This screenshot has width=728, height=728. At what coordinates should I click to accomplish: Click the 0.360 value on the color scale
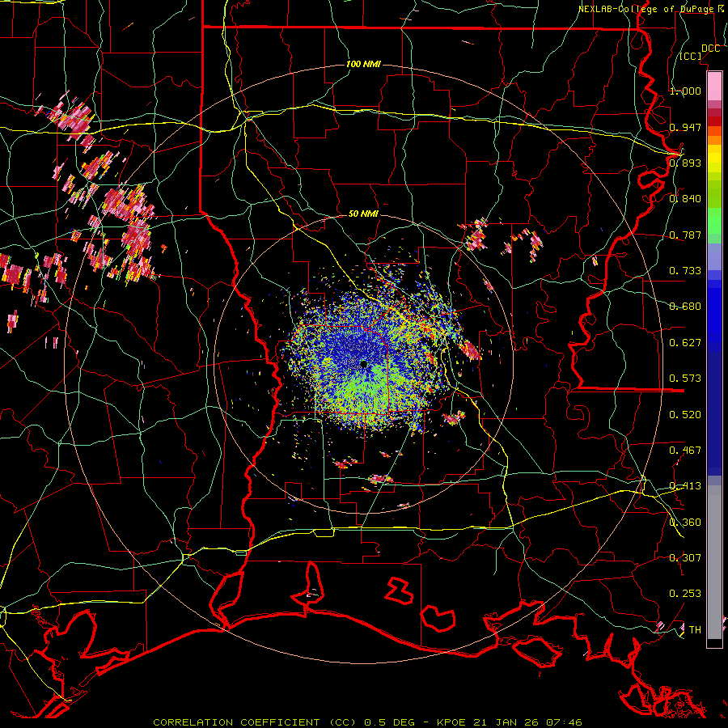(x=685, y=522)
